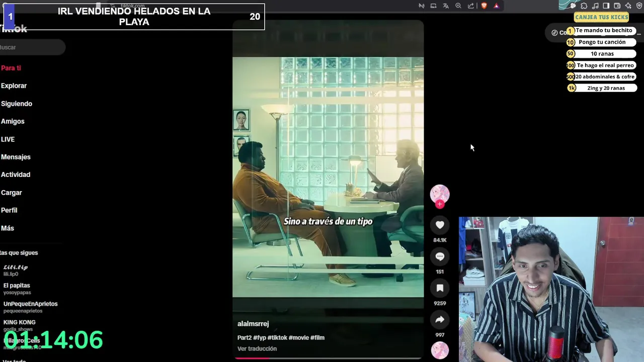The height and width of the screenshot is (362, 644).
Task: Open the LIVE section
Action: (8, 139)
